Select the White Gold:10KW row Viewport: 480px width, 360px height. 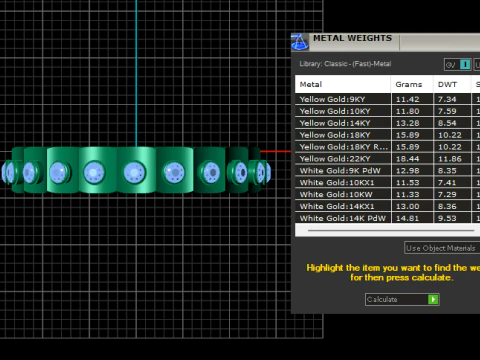point(387,194)
